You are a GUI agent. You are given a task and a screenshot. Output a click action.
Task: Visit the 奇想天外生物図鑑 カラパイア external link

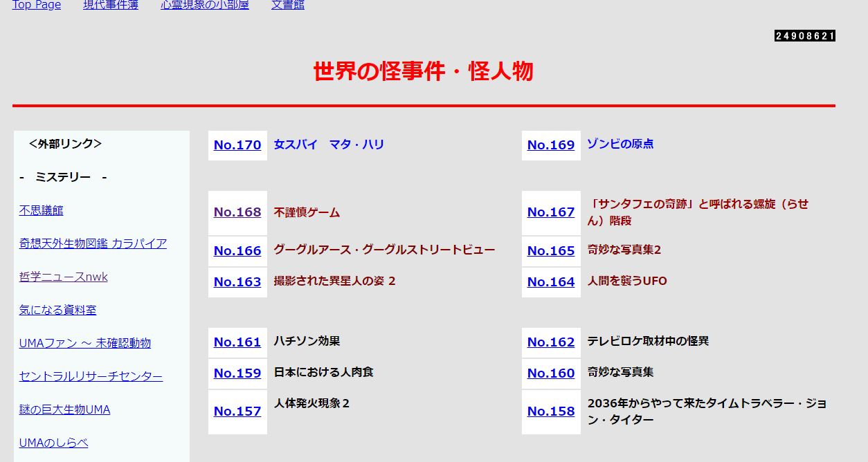tap(93, 243)
